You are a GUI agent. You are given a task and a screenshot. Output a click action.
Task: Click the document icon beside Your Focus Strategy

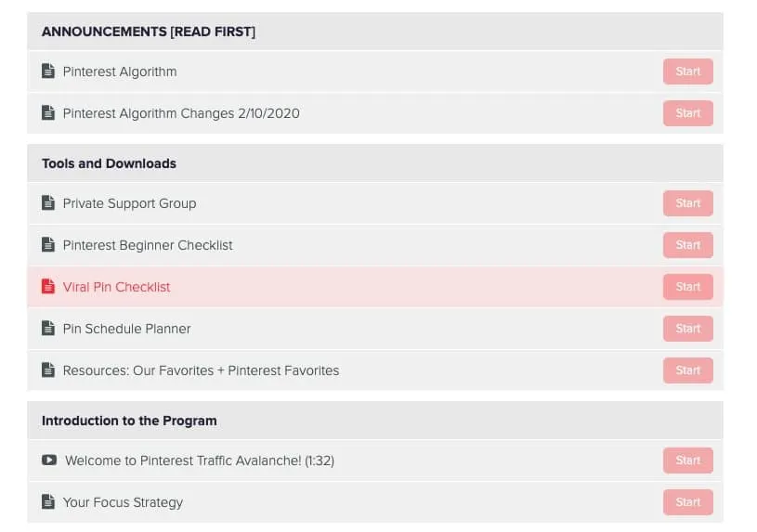click(x=48, y=501)
